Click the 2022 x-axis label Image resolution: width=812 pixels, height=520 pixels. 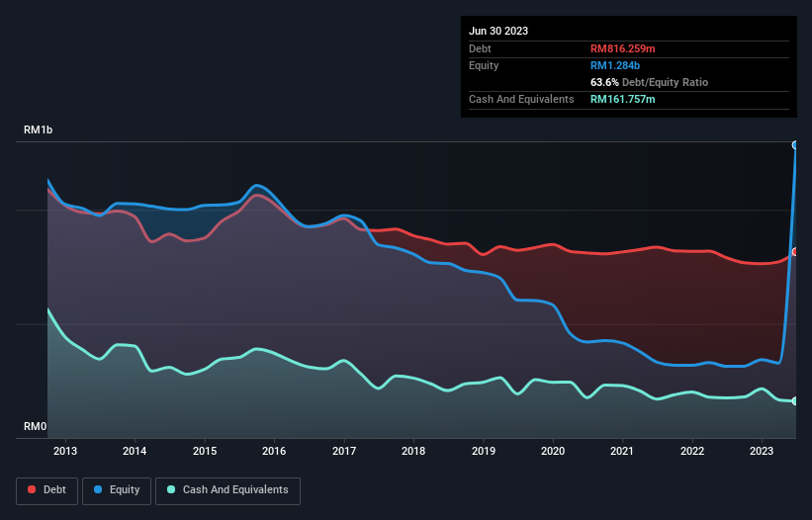click(x=692, y=451)
